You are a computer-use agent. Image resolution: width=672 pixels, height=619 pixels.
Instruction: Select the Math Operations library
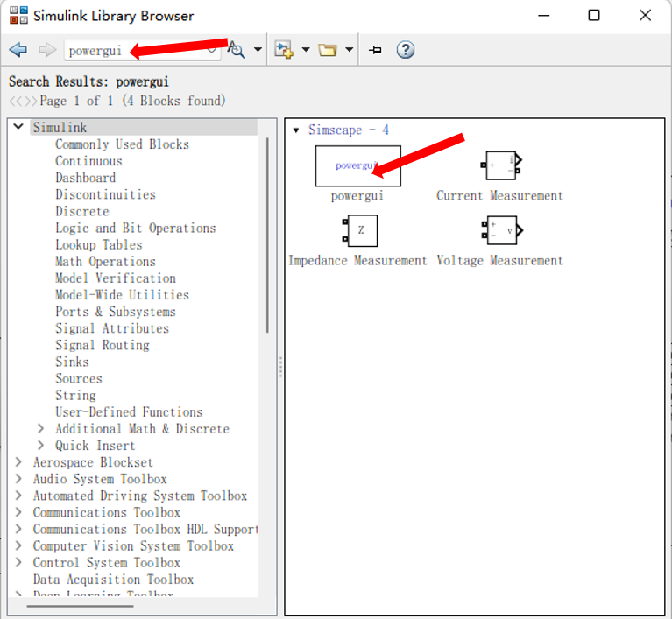point(105,261)
